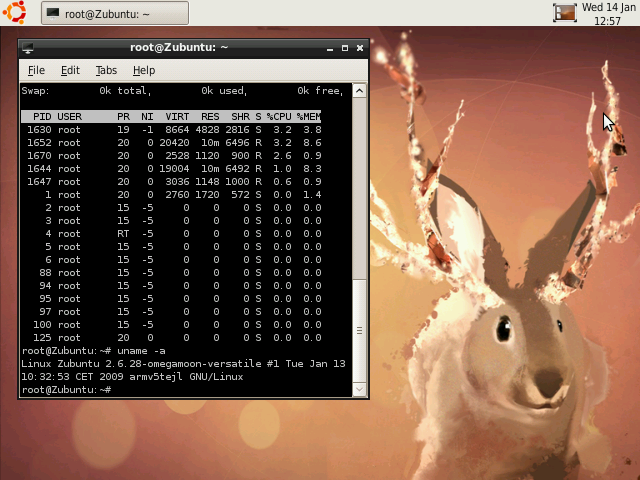Click '2.6.28-omegamoon-versatile' kernel version text

pyautogui.click(x=183, y=364)
